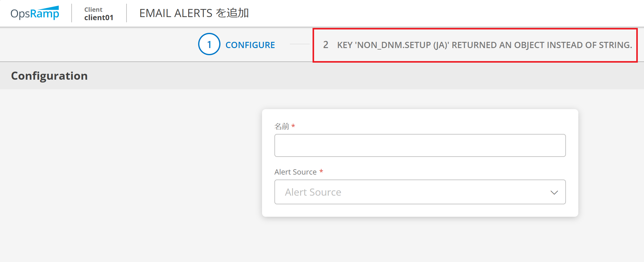Image resolution: width=644 pixels, height=262 pixels.
Task: Click the EMAIL ALERTS を追加 page title
Action: [194, 13]
